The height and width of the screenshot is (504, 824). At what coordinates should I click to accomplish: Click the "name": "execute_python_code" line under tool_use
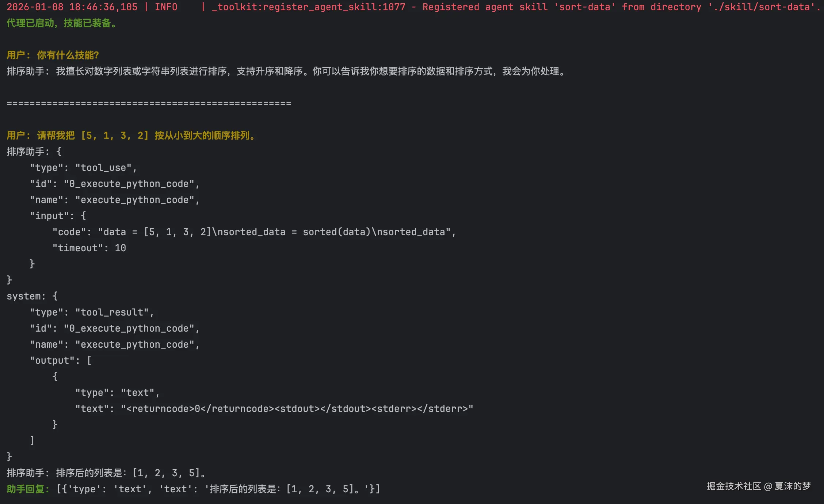click(x=115, y=200)
